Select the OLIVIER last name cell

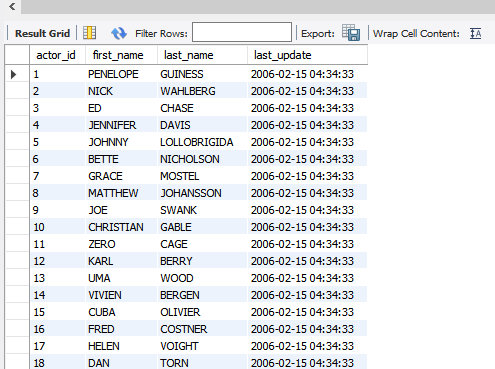202,312
